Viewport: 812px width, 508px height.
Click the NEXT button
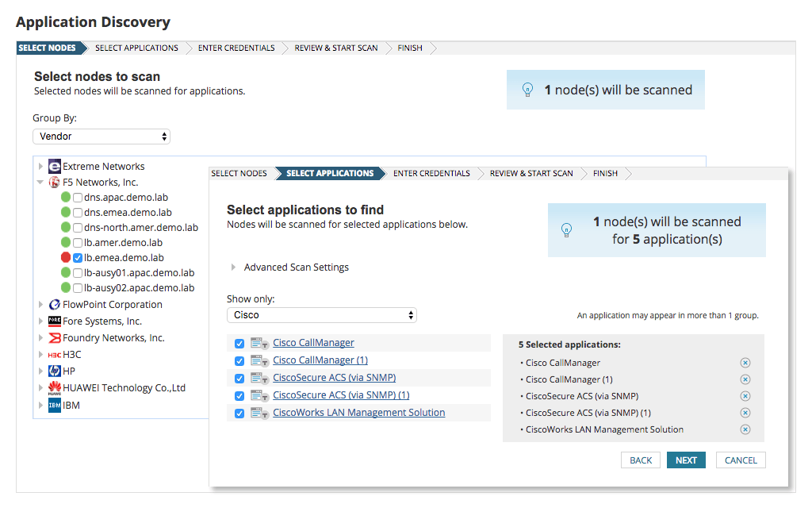[685, 460]
